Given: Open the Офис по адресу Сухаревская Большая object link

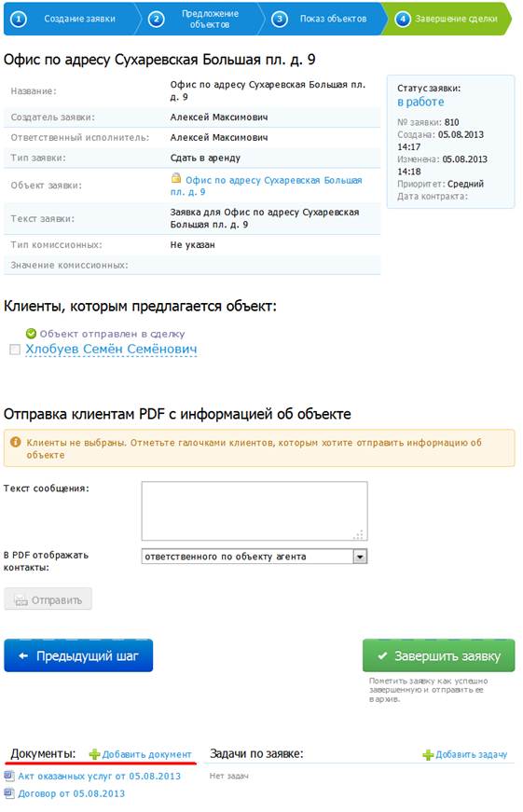Looking at the screenshot, I should 266,186.
